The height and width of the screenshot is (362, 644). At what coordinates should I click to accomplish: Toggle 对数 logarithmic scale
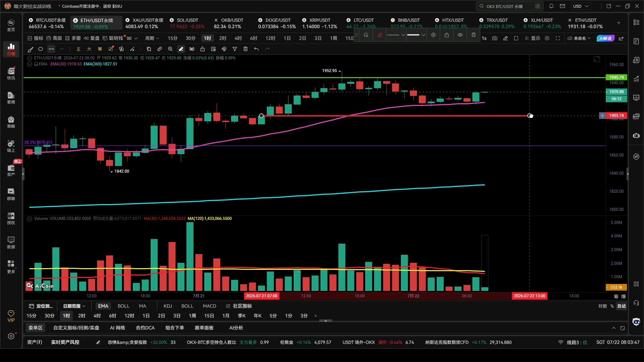[x=603, y=306]
